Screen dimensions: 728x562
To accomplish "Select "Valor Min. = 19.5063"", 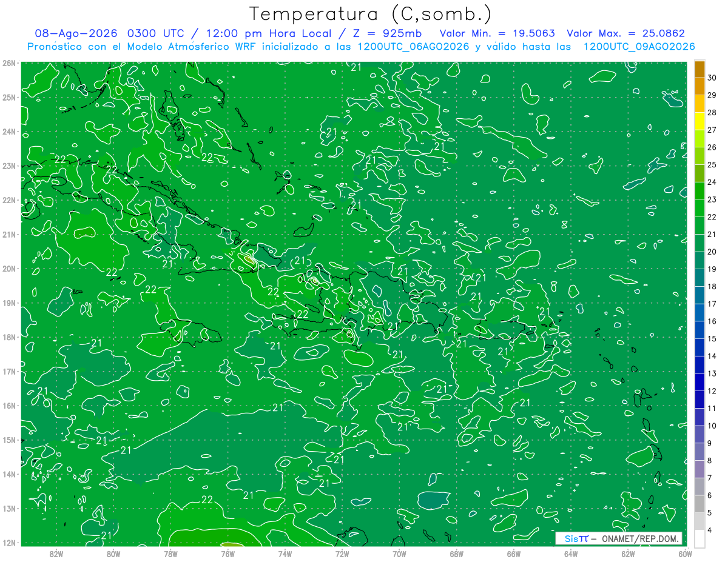I will coord(497,33).
